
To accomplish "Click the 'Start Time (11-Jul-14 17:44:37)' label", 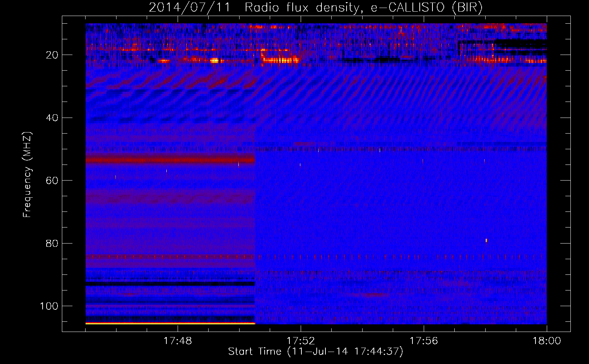I will tap(316, 352).
